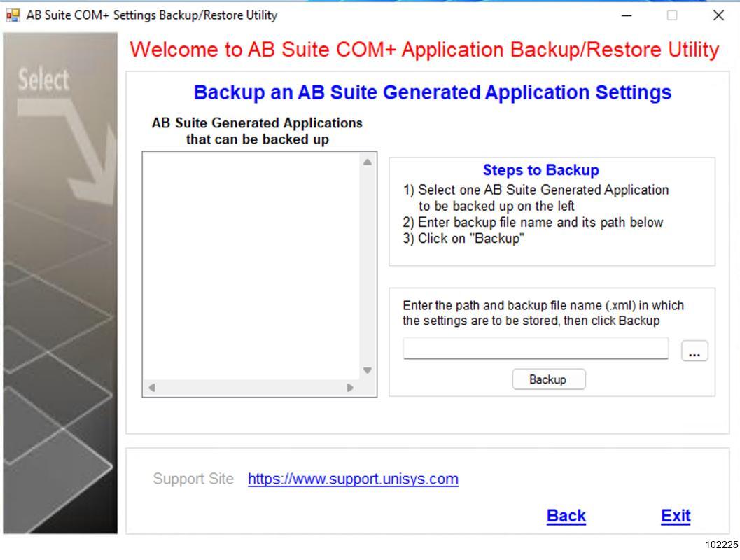Viewport: 740px width, 560px height.
Task: Click the list's scroll left arrow
Action: pyautogui.click(x=152, y=388)
